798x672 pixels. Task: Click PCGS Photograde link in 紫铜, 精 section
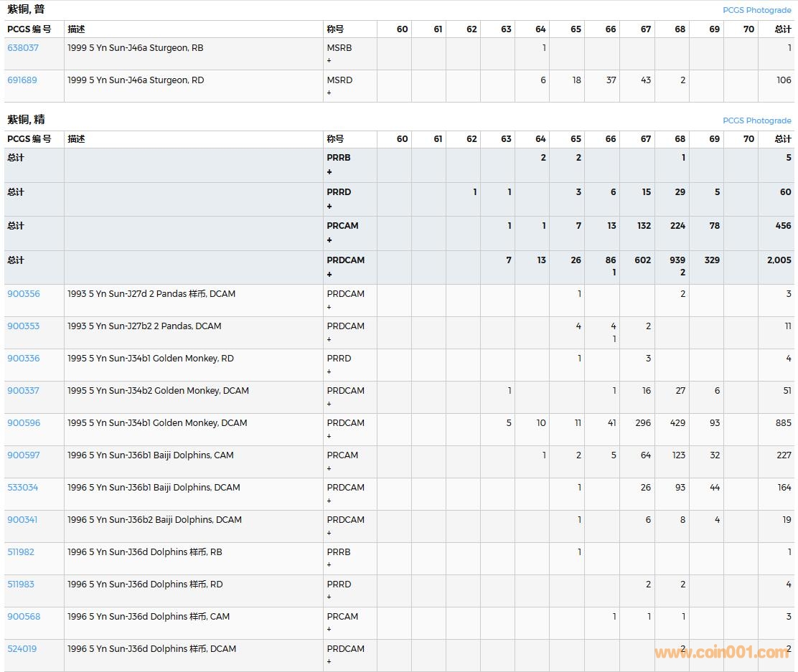756,120
